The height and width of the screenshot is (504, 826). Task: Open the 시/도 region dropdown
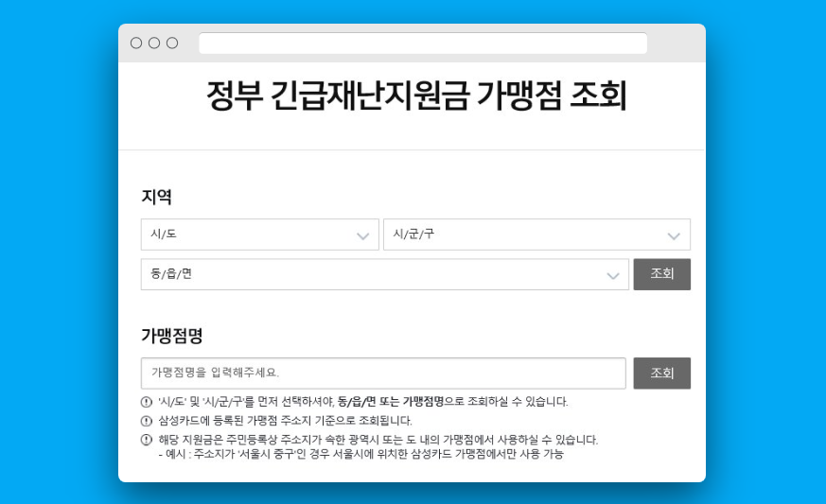tap(259, 235)
